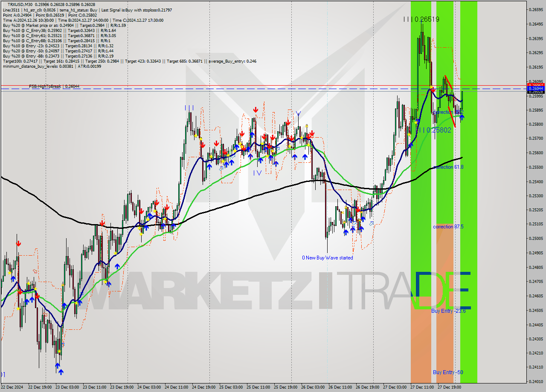Select the '24 Dec 03:00' time label
Viewport: 546px width, 392px height.
pos(149,387)
